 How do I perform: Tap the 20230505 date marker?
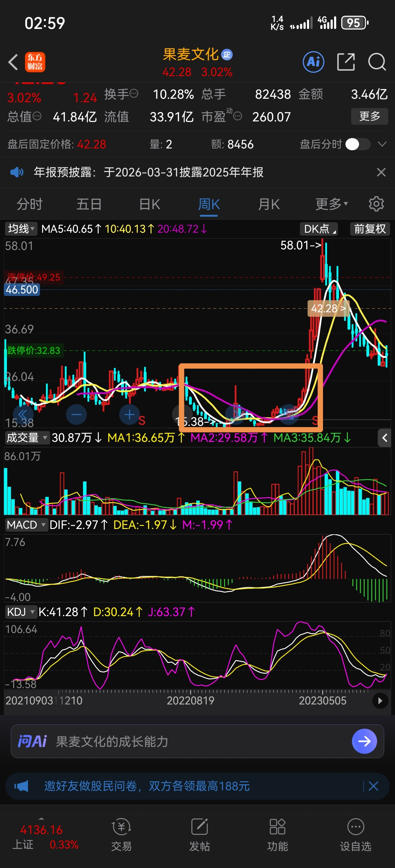[323, 701]
